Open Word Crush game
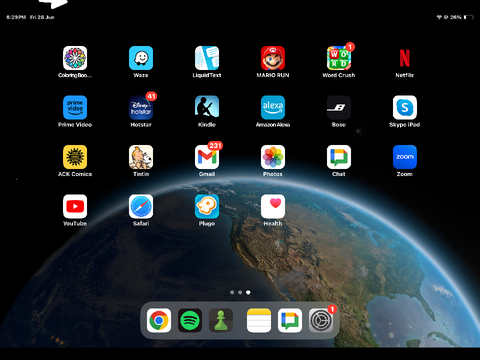This screenshot has width=480, height=360. tap(339, 58)
